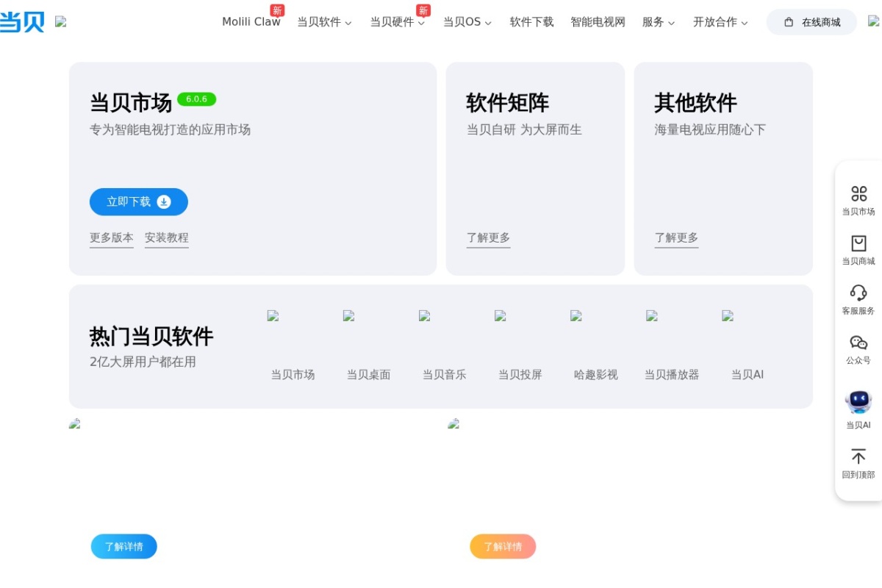The height and width of the screenshot is (588, 882).
Task: Open 安装教程 link
Action: tap(167, 237)
